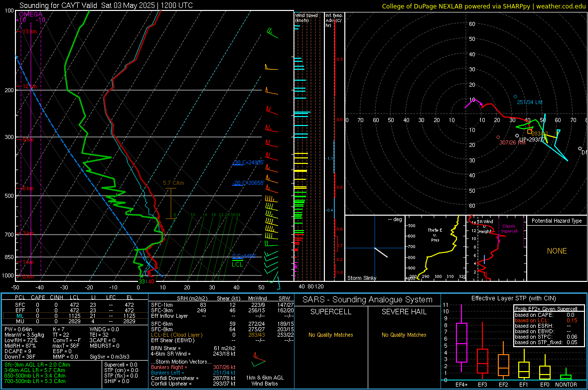
Task: Select the EF2 axis label
Action: pos(503,385)
